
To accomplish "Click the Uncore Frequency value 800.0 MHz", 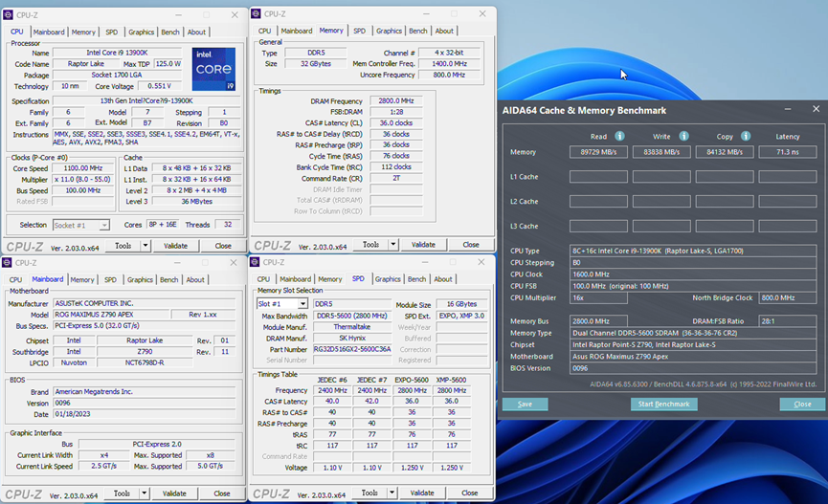I will click(449, 75).
